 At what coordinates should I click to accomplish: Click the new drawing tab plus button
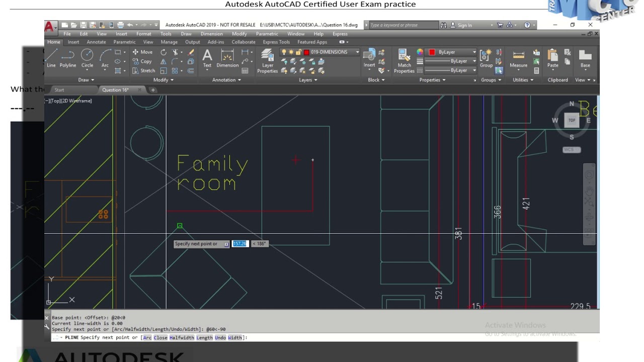pyautogui.click(x=153, y=90)
